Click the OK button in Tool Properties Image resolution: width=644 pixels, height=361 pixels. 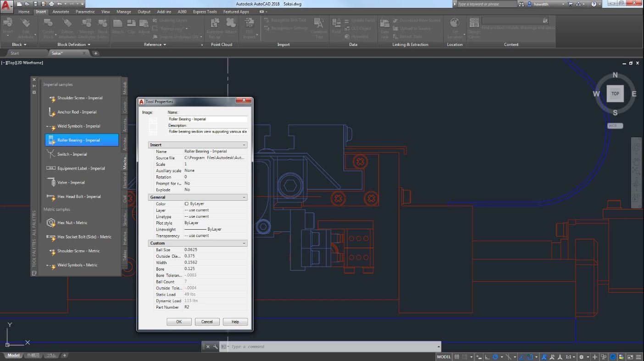coord(179,322)
